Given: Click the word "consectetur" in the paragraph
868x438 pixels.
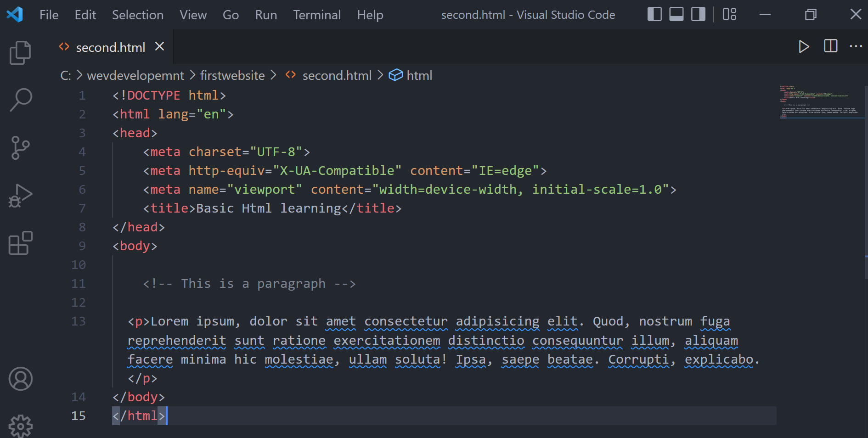Looking at the screenshot, I should [406, 321].
